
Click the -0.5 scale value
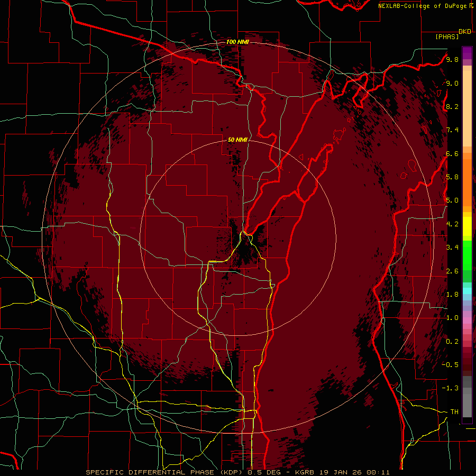click(x=450, y=365)
